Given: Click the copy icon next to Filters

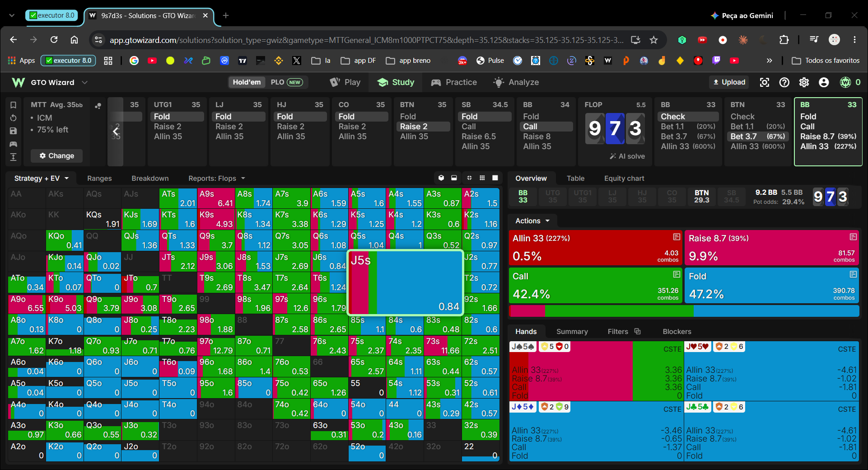Looking at the screenshot, I should pos(638,331).
